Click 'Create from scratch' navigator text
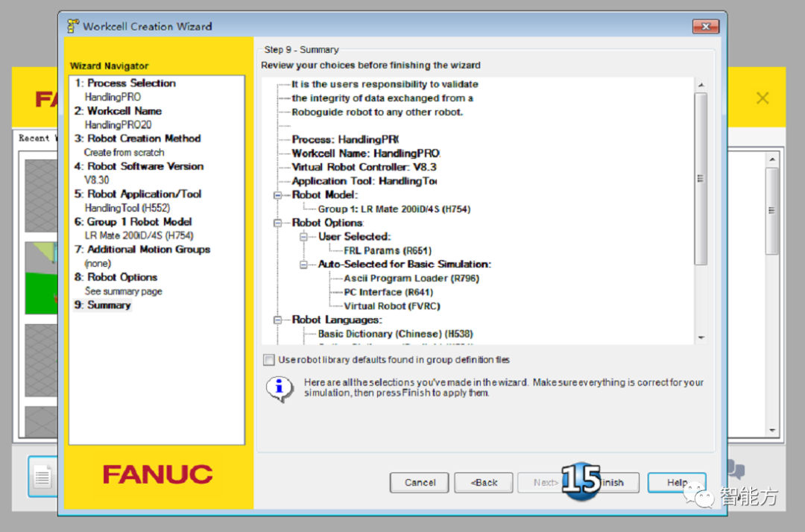 pos(124,152)
